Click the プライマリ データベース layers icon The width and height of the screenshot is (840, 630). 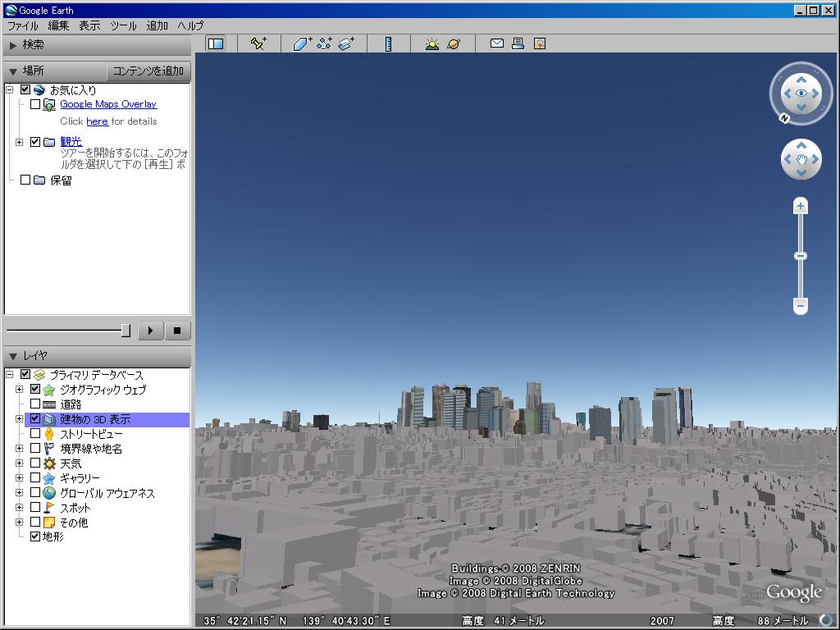[39, 374]
